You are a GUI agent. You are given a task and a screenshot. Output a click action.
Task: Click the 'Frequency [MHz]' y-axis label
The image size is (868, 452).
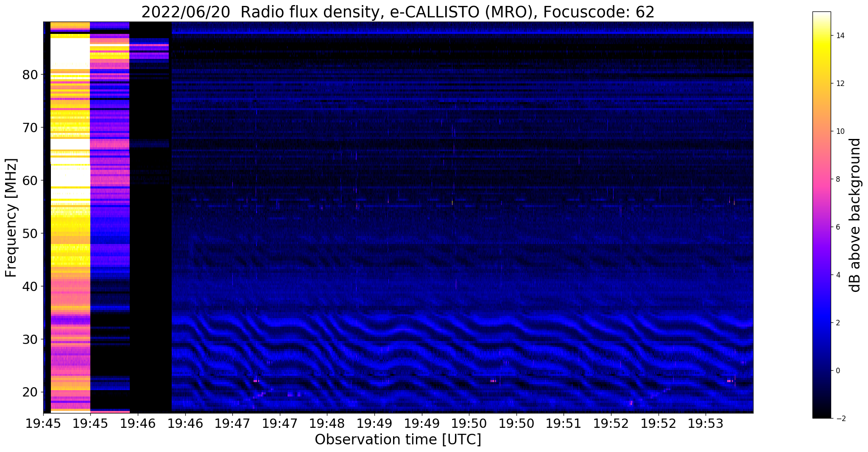click(x=11, y=217)
